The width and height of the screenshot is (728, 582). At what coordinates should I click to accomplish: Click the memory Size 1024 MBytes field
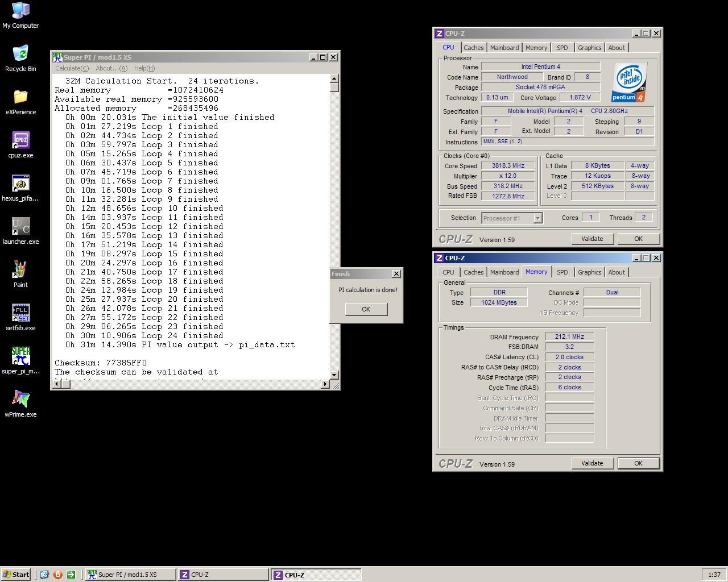point(499,302)
